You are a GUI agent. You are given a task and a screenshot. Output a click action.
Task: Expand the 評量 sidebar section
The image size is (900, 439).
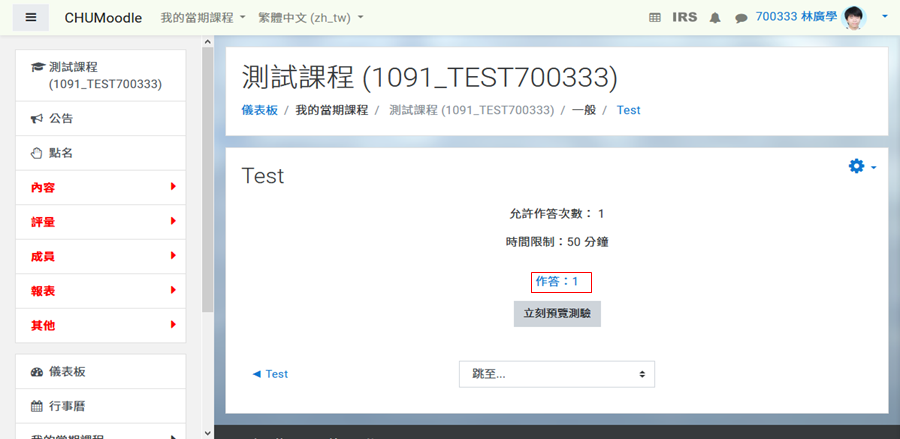click(100, 222)
